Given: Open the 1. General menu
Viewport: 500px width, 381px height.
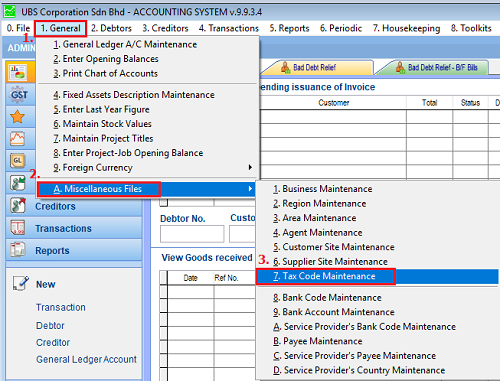Looking at the screenshot, I should (x=60, y=28).
